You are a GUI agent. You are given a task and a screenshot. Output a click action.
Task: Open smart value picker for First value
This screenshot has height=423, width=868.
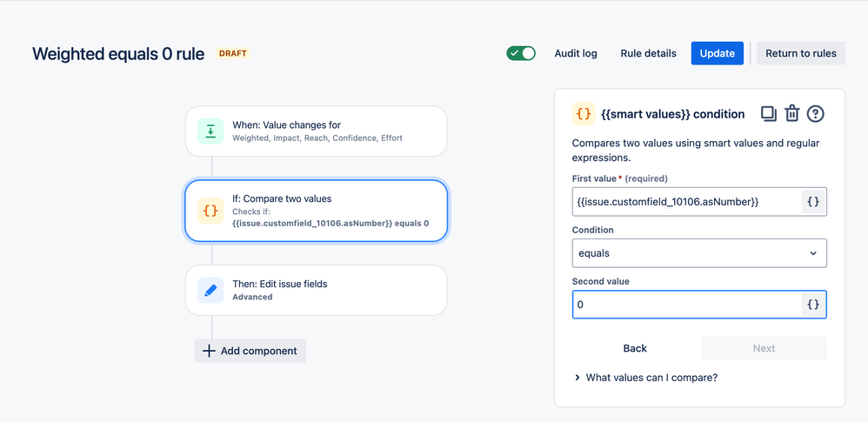[x=813, y=202]
